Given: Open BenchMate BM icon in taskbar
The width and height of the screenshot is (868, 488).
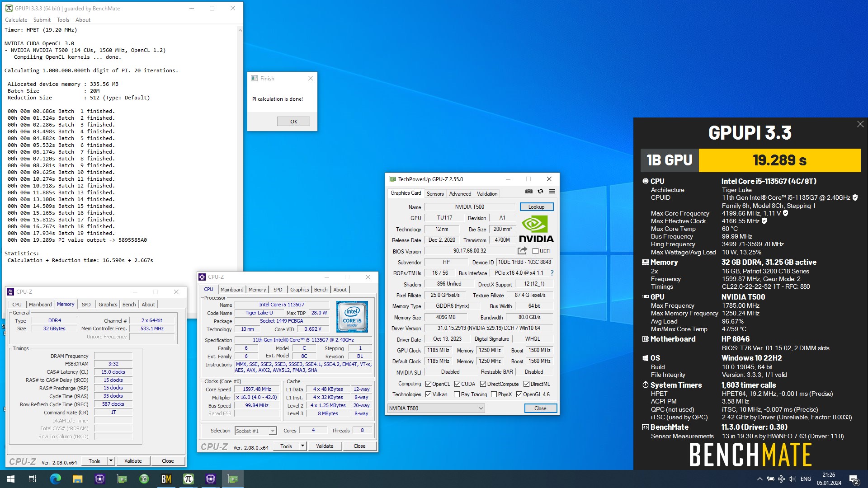Looking at the screenshot, I should [x=166, y=479].
